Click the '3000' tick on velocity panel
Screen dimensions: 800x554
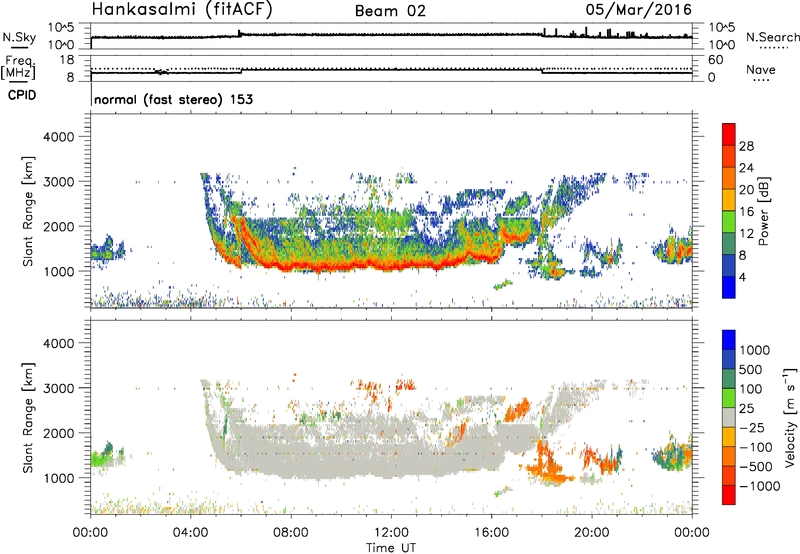tap(58, 388)
